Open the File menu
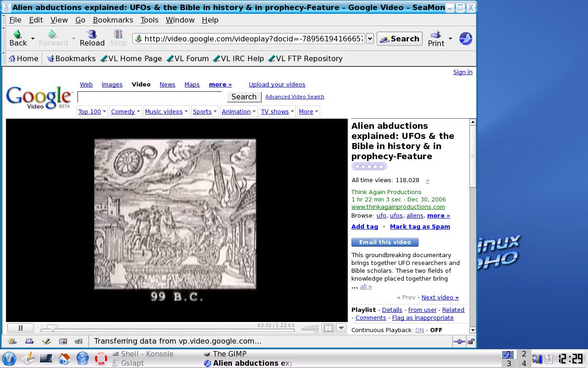This screenshot has height=368, width=588. (x=15, y=20)
